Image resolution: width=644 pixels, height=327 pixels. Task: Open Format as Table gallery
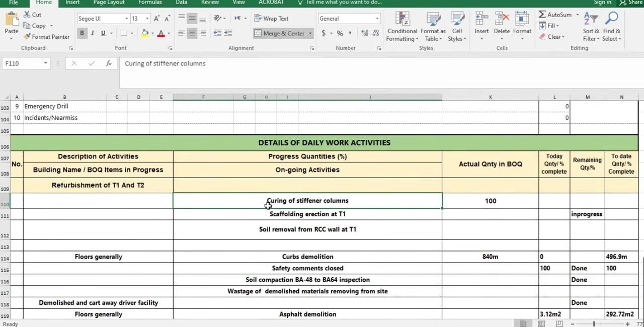[433, 27]
